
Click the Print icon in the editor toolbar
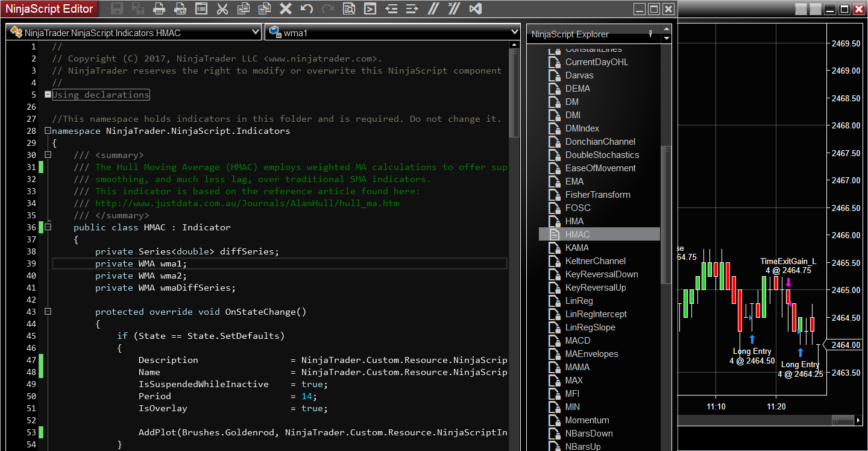159,9
